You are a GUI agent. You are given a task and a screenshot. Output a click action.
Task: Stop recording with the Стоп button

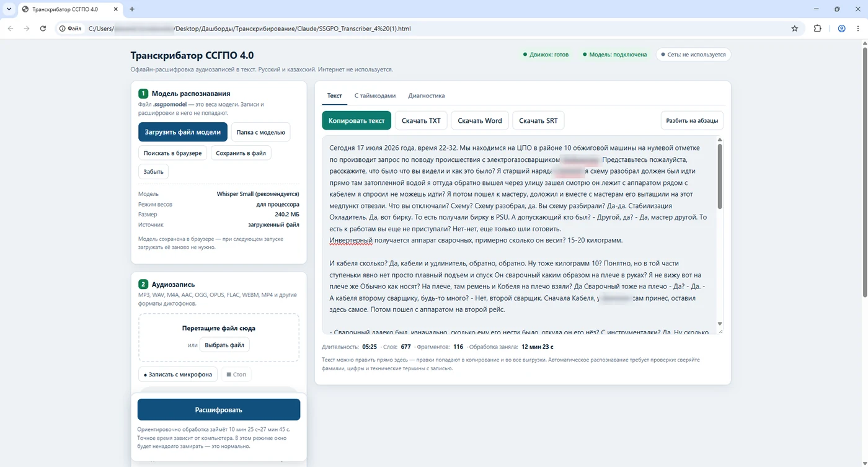point(236,375)
